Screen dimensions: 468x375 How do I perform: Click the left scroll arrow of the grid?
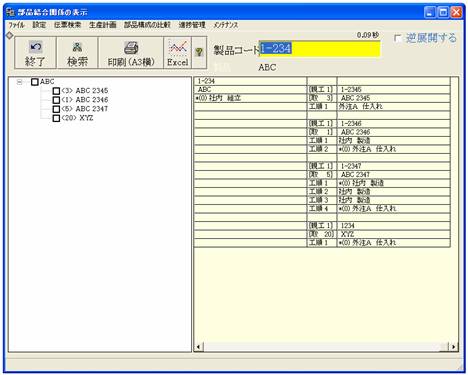(198, 347)
